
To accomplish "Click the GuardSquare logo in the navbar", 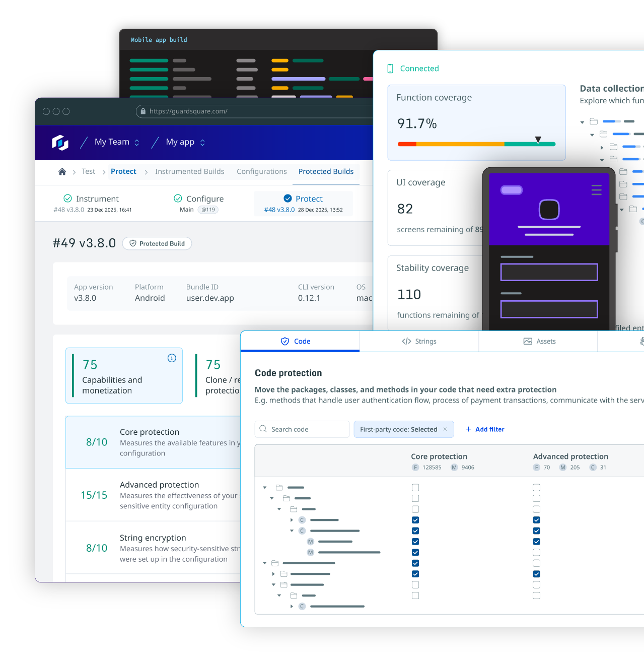I will (x=59, y=143).
